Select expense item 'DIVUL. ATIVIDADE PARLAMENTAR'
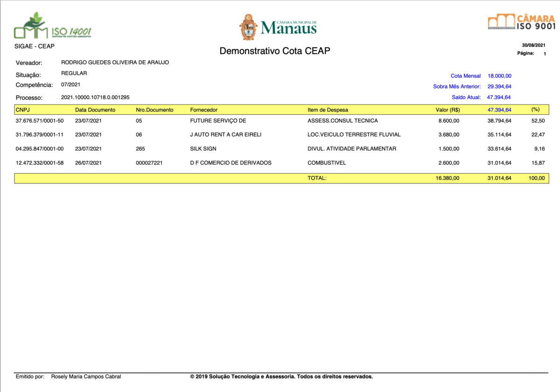 tap(352, 149)
